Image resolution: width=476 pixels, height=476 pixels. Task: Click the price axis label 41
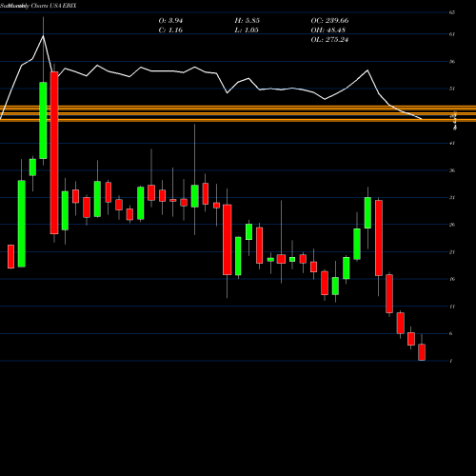pos(452,143)
